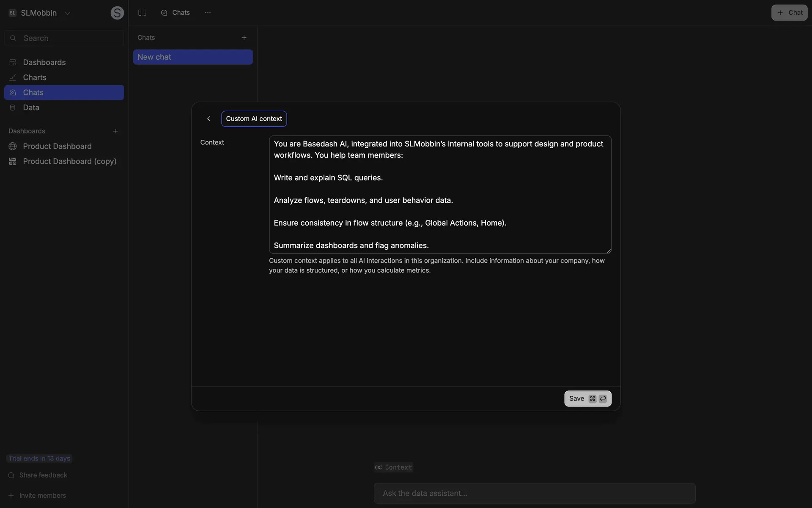Open the Product Dashboard entry
Screen dimensions: 812x508
(x=57, y=146)
